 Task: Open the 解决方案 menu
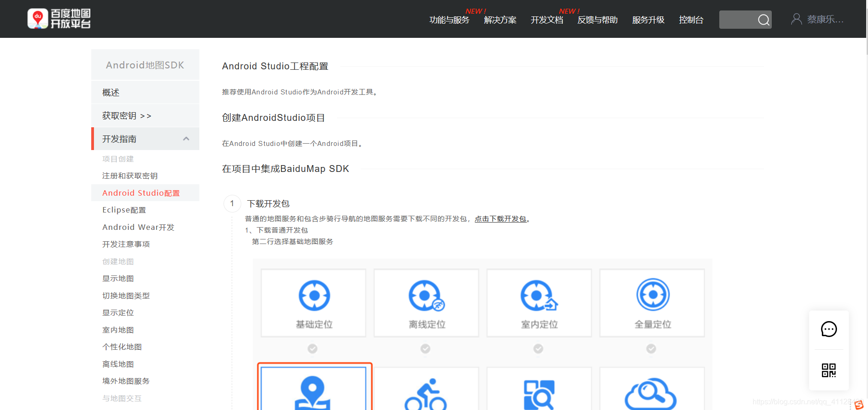pyautogui.click(x=500, y=20)
